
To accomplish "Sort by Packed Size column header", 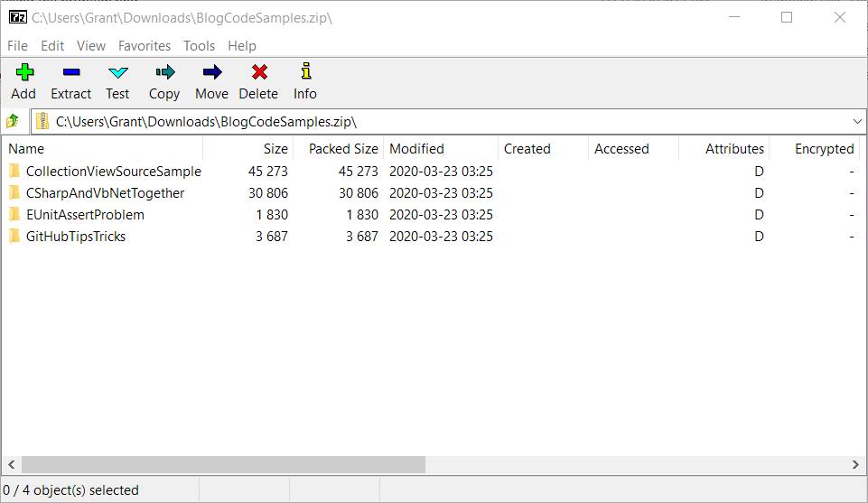I will pyautogui.click(x=342, y=149).
